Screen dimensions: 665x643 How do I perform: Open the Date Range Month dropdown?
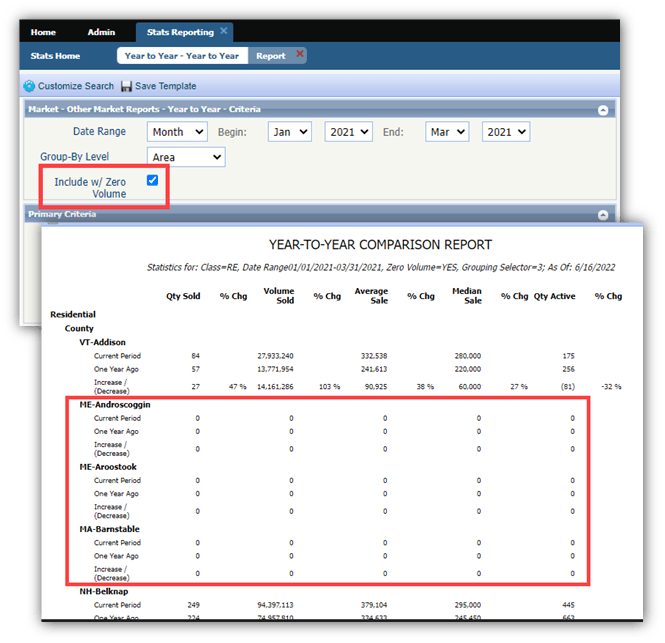coord(177,132)
